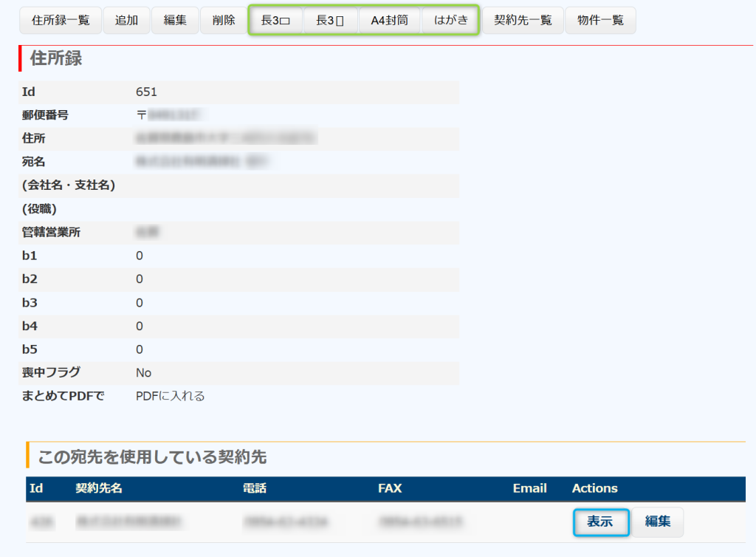Click the Actions column header
756x557 pixels.
coord(594,488)
